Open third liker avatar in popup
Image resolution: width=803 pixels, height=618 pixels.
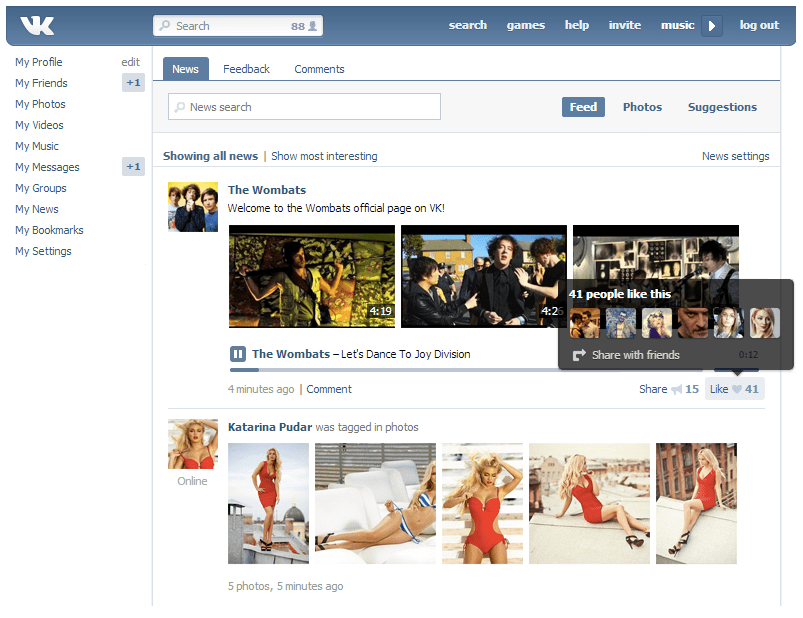click(657, 323)
